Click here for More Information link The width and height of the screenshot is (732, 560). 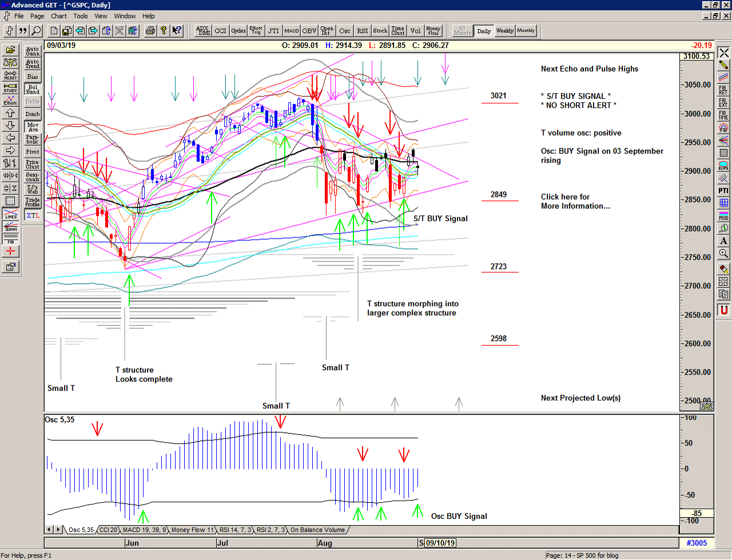[575, 201]
